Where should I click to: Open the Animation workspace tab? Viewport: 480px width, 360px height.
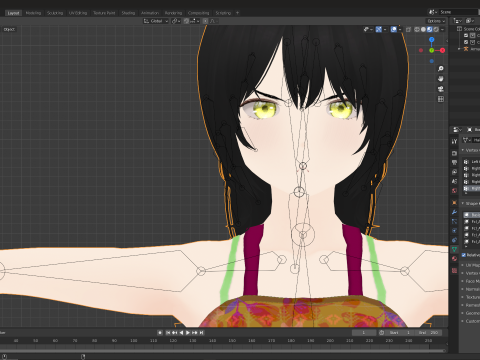[150, 13]
